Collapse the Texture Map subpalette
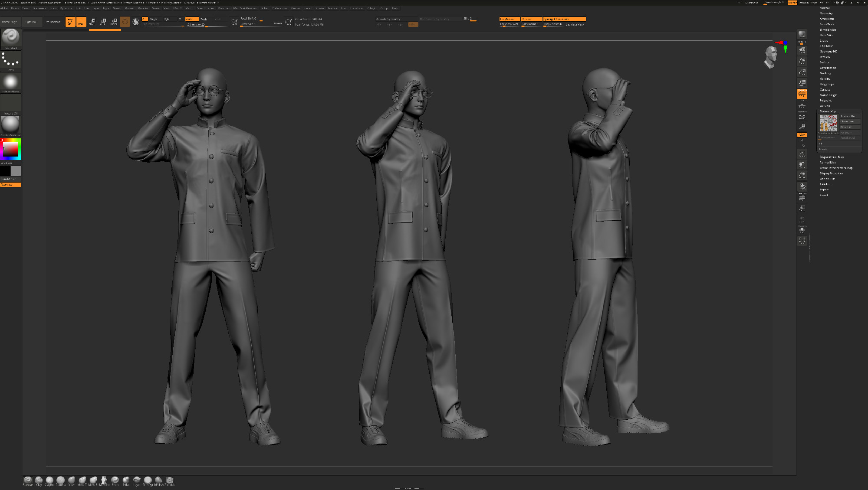 (828, 111)
